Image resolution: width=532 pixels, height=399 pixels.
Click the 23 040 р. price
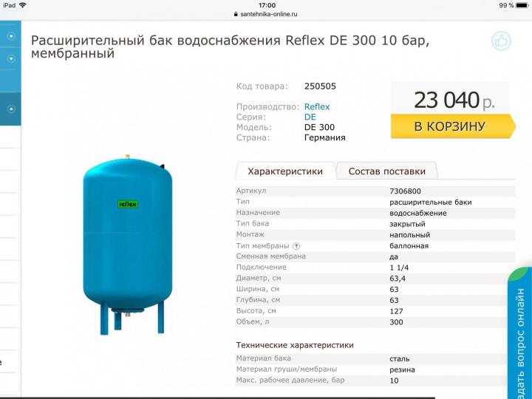click(454, 100)
